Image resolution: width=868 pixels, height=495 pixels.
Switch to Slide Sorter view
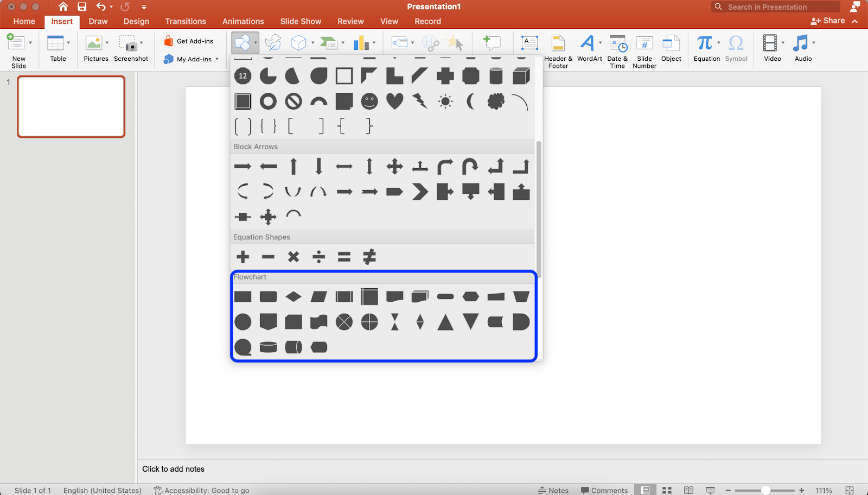pos(666,490)
